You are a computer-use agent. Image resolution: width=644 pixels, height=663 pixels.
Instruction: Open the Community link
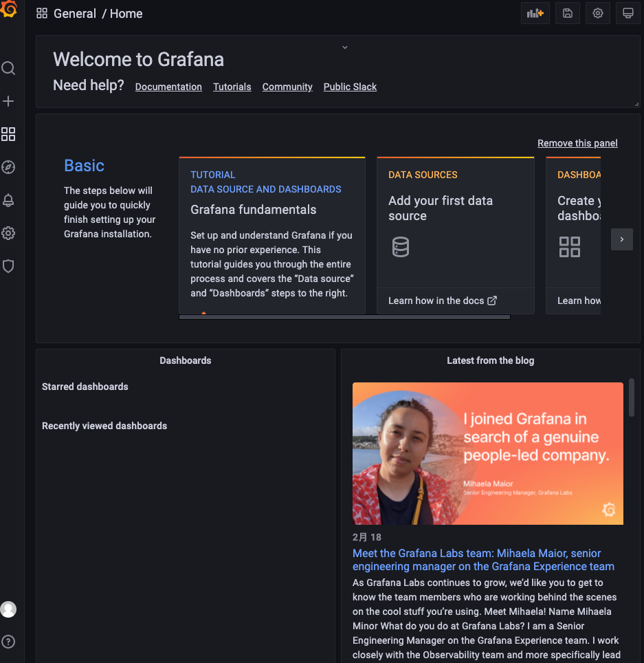287,87
